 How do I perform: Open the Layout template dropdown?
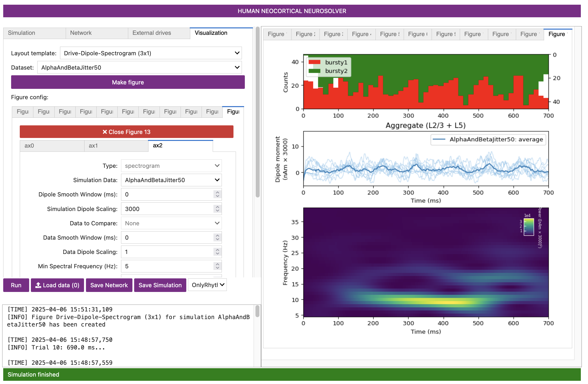[x=151, y=53]
